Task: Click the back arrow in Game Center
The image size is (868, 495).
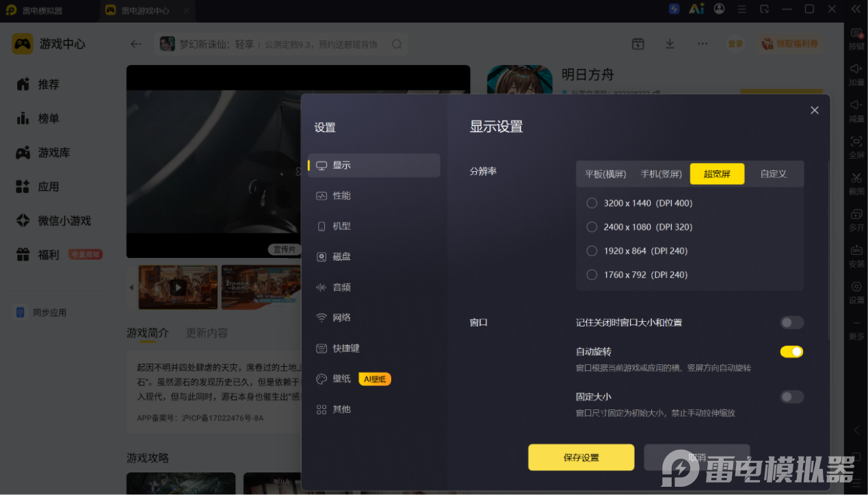Action: (x=135, y=44)
